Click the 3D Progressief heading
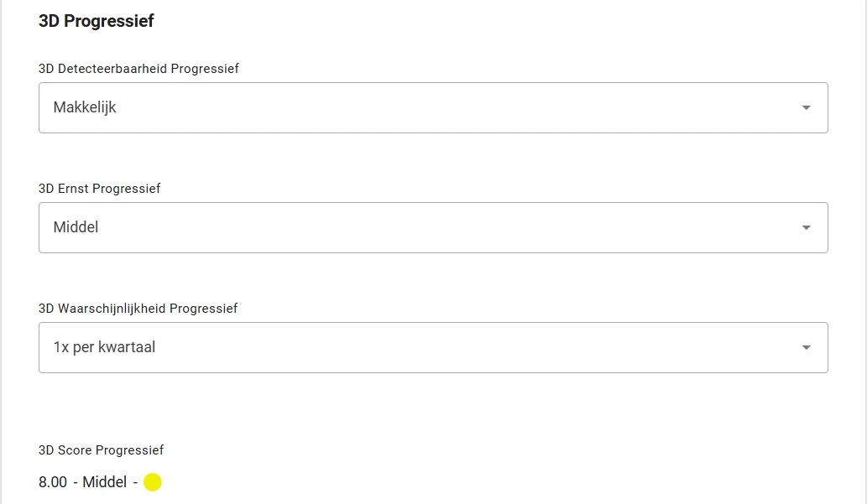 click(97, 21)
